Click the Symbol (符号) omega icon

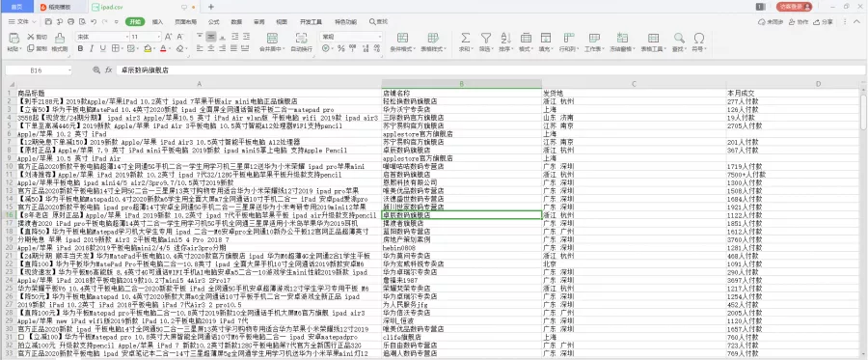coord(699,38)
